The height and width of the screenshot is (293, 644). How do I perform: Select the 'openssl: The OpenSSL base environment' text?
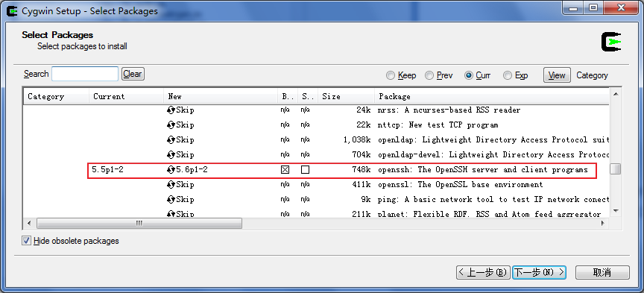(461, 184)
